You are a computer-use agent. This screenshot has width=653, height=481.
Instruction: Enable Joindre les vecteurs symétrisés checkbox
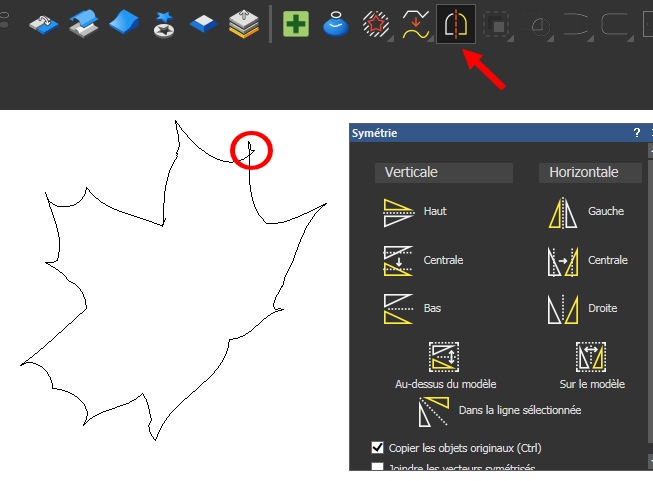pos(377,466)
